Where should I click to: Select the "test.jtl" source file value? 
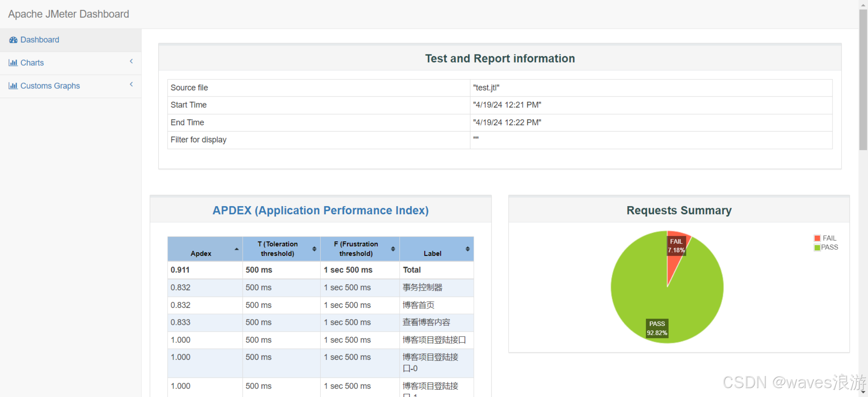point(486,88)
